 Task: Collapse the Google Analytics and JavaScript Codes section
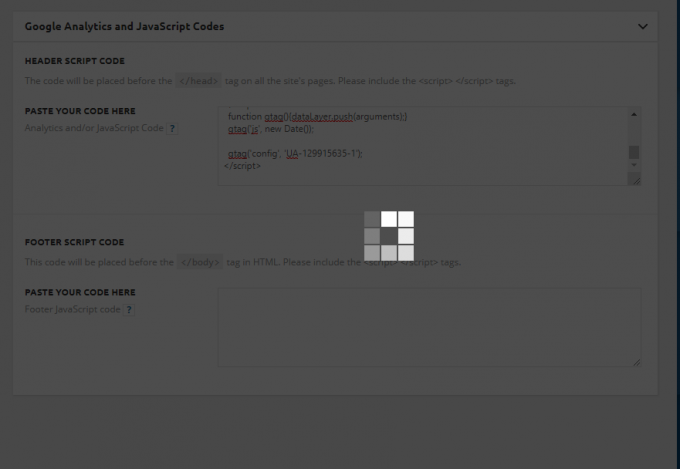coord(643,26)
